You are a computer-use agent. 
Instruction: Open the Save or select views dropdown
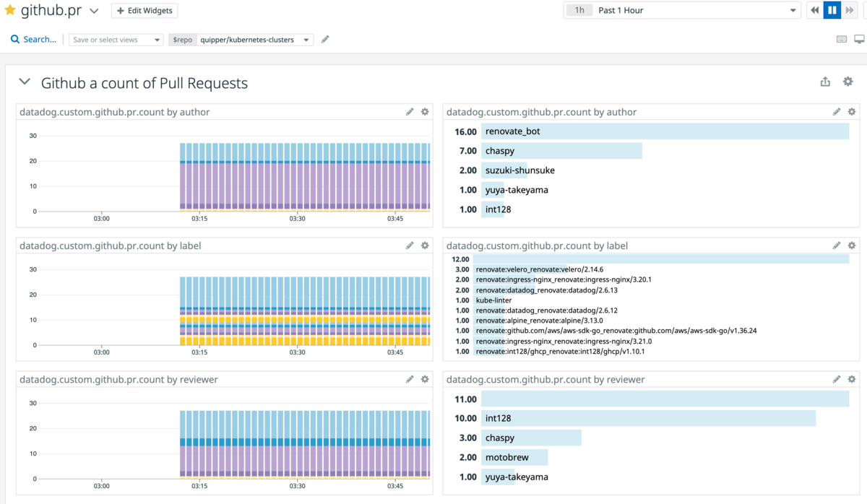116,40
